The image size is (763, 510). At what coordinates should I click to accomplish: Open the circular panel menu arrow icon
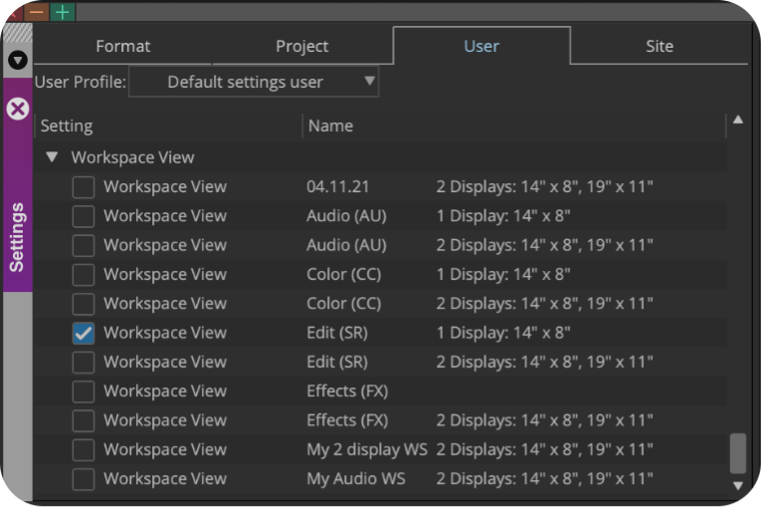tap(18, 60)
